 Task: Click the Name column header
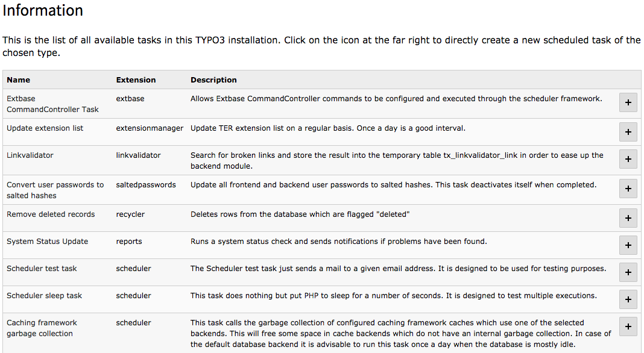click(x=19, y=80)
